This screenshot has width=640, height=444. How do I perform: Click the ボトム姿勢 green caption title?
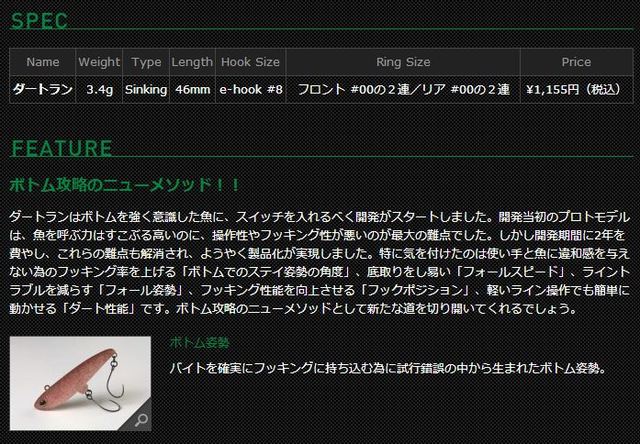point(199,343)
